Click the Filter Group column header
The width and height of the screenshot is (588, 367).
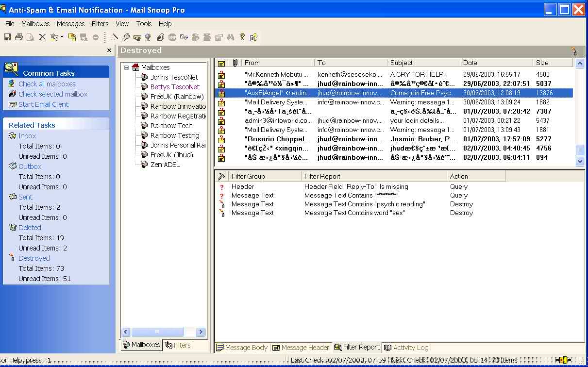click(265, 177)
